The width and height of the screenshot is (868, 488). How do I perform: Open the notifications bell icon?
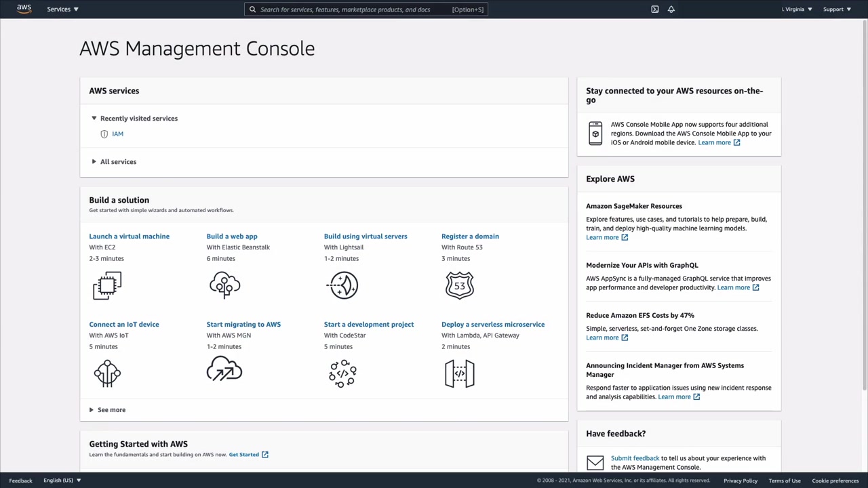pos(671,9)
